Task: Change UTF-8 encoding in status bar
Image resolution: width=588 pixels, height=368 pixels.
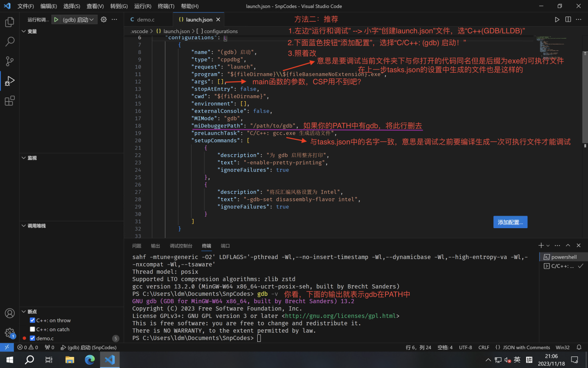Action: (465, 347)
